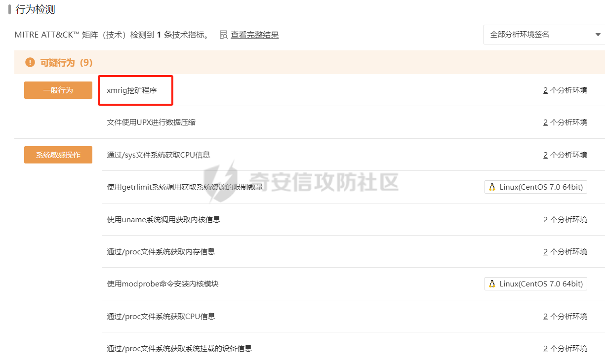Click 使用modprobe命令安装内核模块 behavior entry
Screen dimensions: 605x364
[162, 284]
